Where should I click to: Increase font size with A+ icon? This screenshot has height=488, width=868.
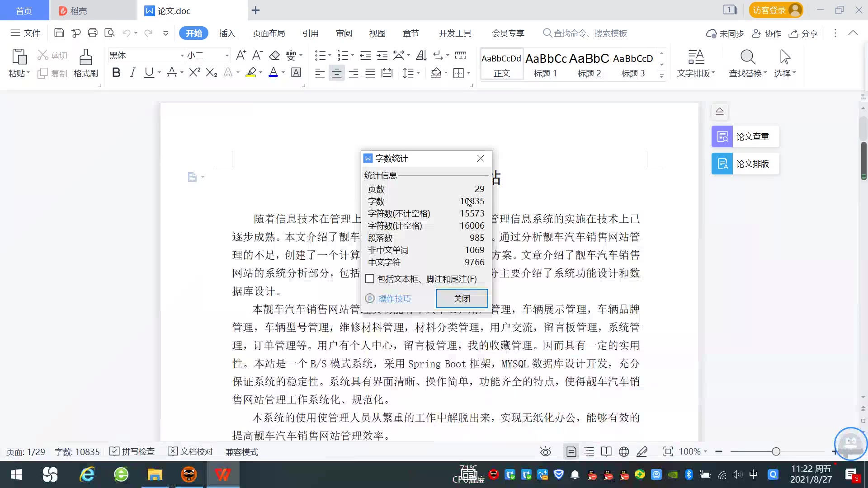point(241,55)
